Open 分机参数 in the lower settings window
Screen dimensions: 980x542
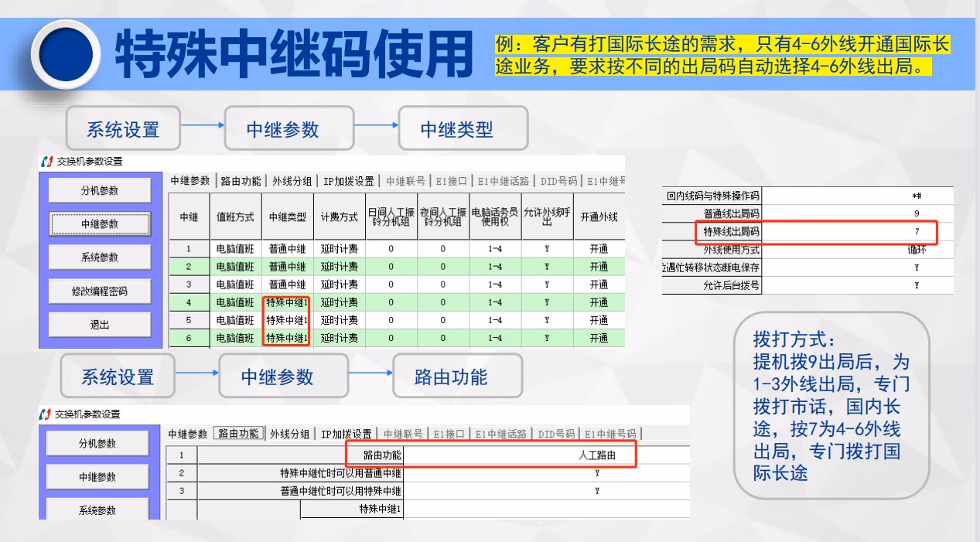(x=97, y=443)
